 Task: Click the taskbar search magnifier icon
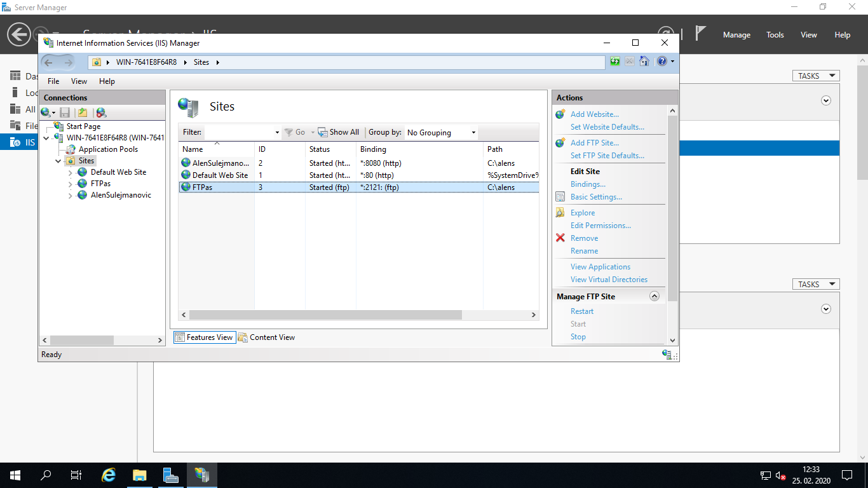[46, 475]
